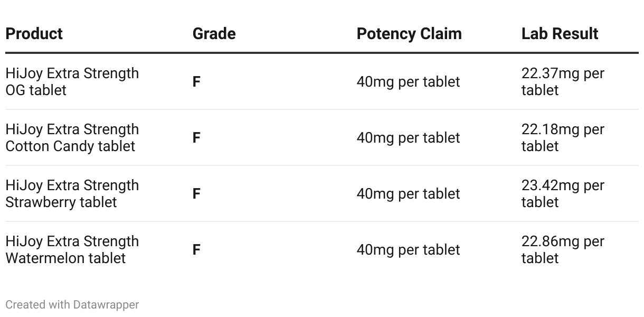Image resolution: width=644 pixels, height=317 pixels.
Task: Click the 23.42mg per tablet lab result
Action: 563,193
